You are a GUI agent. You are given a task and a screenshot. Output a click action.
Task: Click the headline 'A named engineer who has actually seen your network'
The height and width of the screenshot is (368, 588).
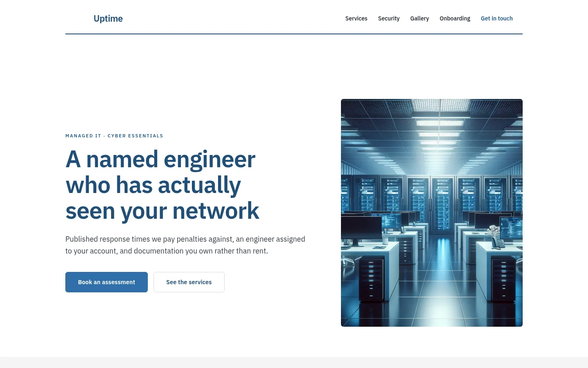tap(163, 185)
